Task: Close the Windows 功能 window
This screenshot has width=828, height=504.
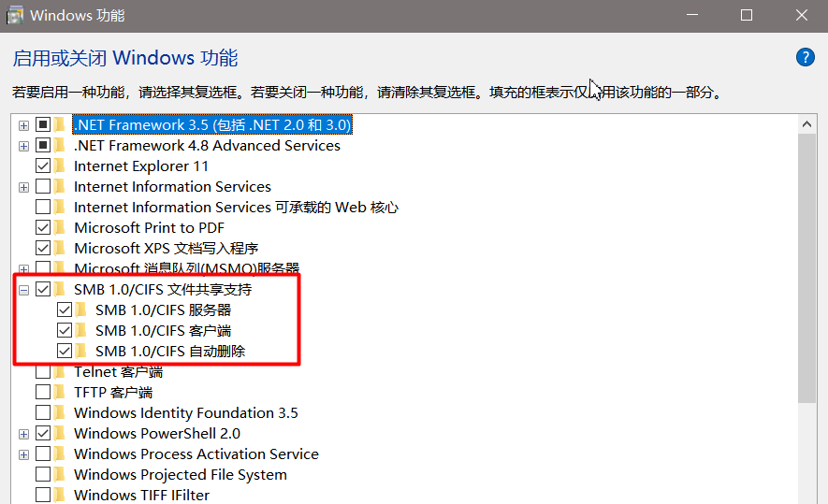Action: 802,15
